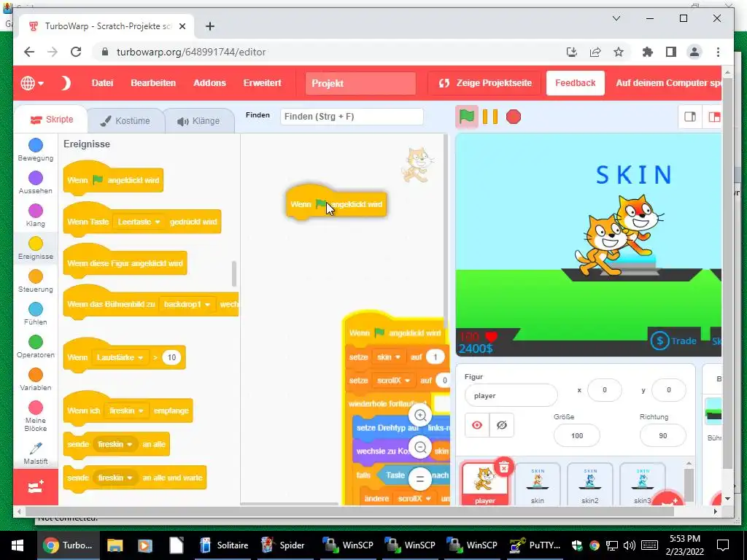Select the skin2 sprite thumbnail
Image resolution: width=747 pixels, height=560 pixels.
pos(589,484)
